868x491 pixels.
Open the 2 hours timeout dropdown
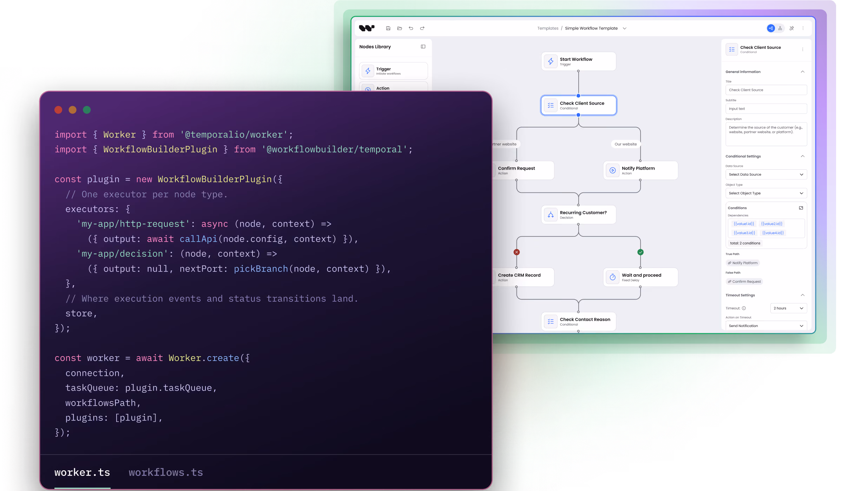coord(788,308)
